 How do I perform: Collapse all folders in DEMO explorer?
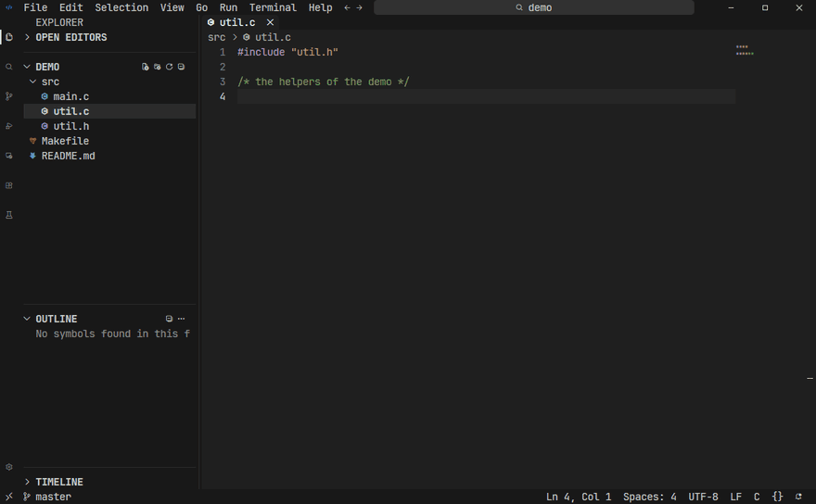[181, 67]
